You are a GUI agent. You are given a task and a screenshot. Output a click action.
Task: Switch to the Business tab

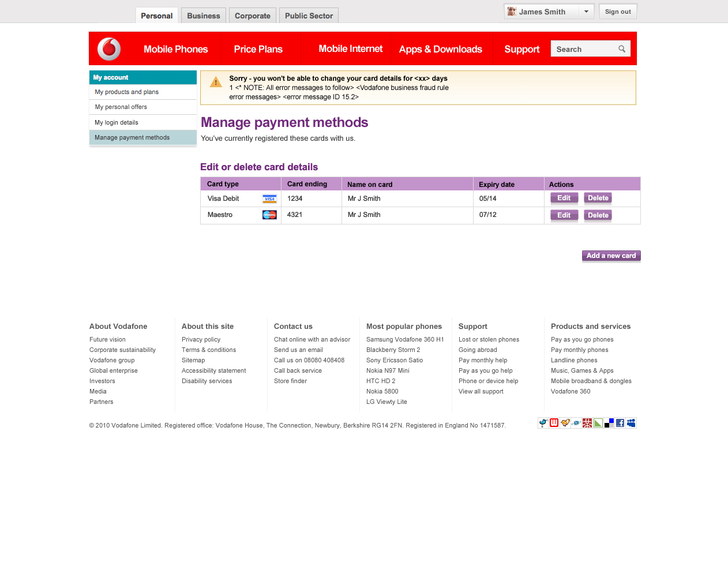pos(203,16)
